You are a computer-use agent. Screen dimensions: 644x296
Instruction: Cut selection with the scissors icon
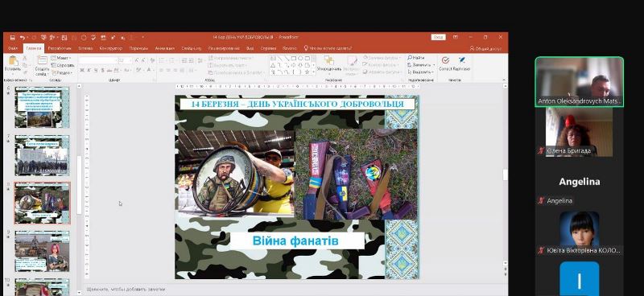(x=25, y=58)
